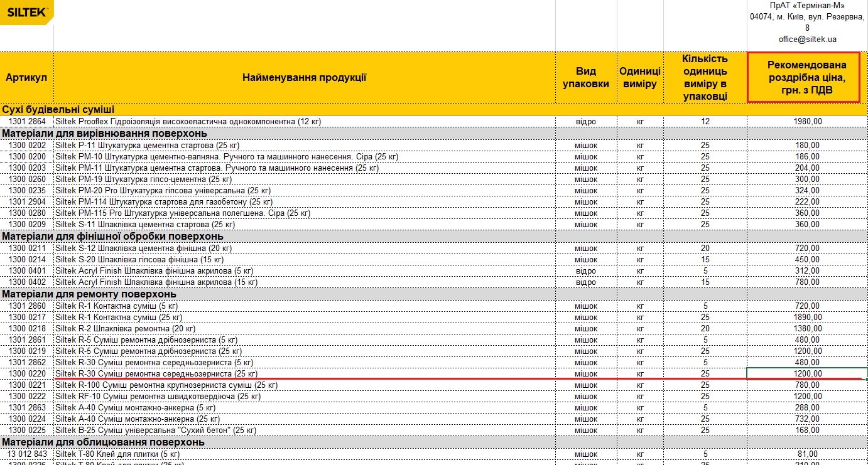Image resolution: width=868 pixels, height=465 pixels.
Task: Select Siltek S-20 Шпаклівка гіпсова фінішна
Action: [x=305, y=259]
